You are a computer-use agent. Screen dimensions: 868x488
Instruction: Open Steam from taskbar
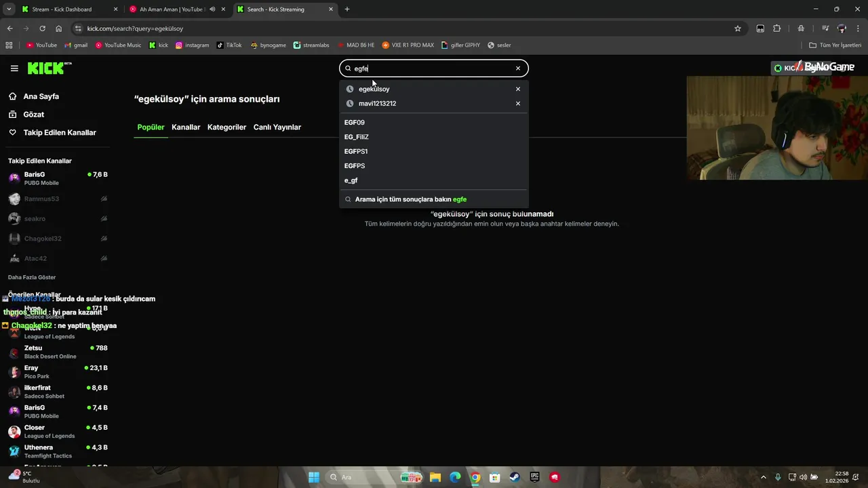click(515, 477)
